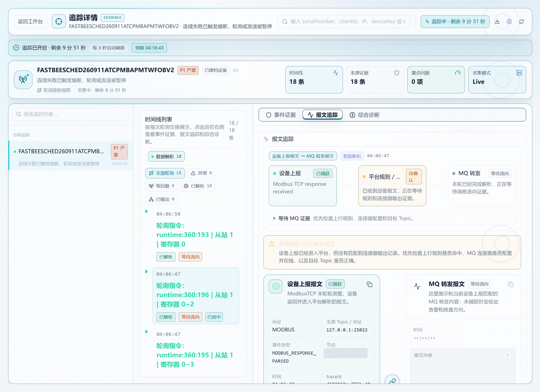Collapse the 报文内容 section with minus button

[x=507, y=355]
